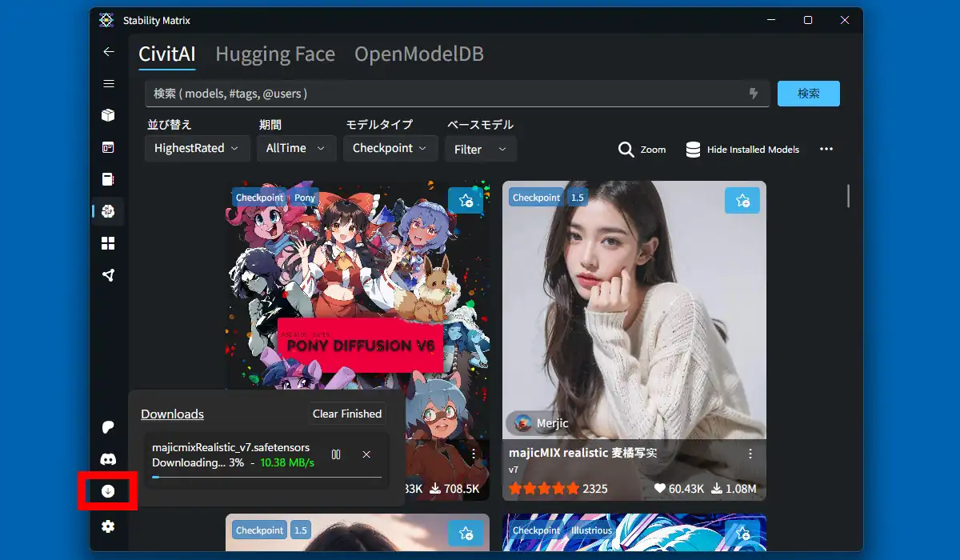960x560 pixels.
Task: Click the blue 検索 search button
Action: [809, 94]
